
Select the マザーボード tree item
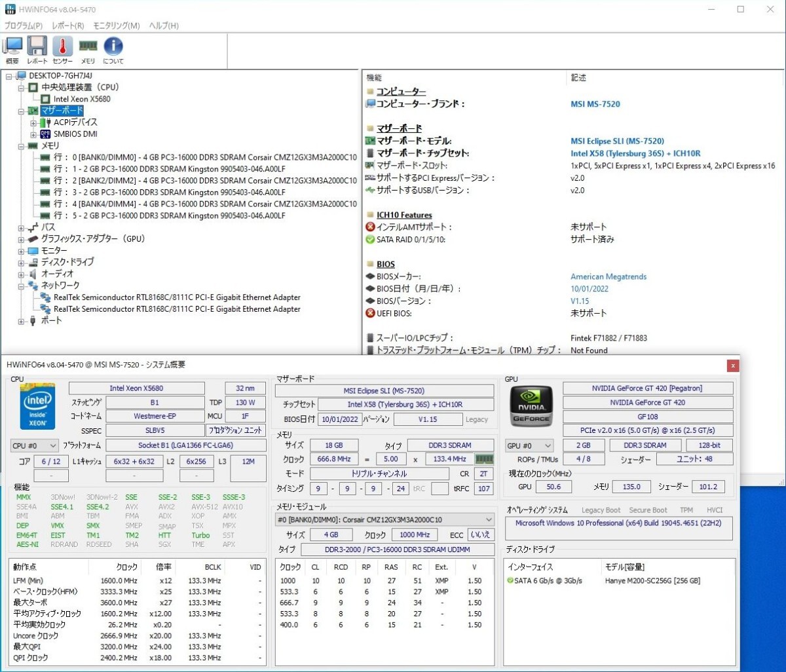click(x=62, y=111)
